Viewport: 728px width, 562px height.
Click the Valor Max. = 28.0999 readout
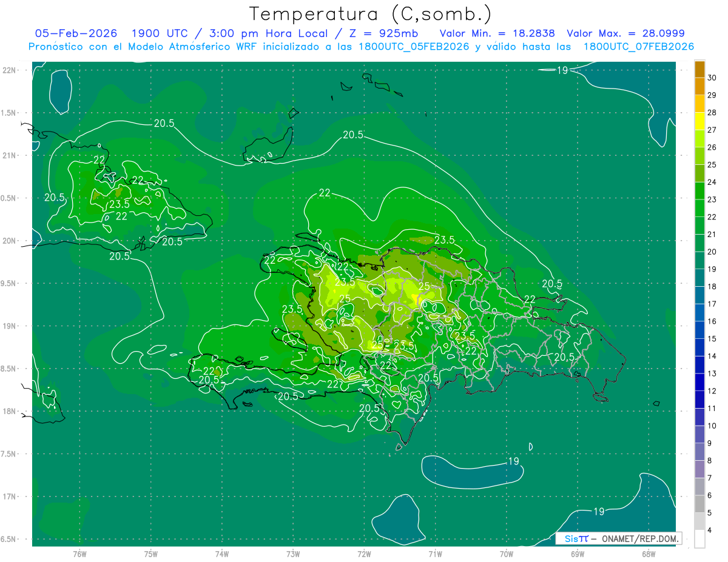point(625,33)
